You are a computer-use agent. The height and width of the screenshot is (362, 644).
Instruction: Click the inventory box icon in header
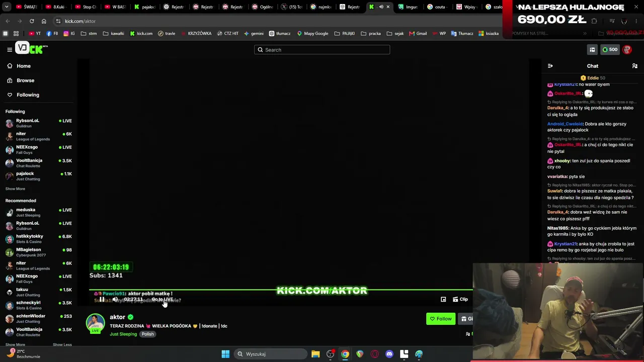coord(592,50)
